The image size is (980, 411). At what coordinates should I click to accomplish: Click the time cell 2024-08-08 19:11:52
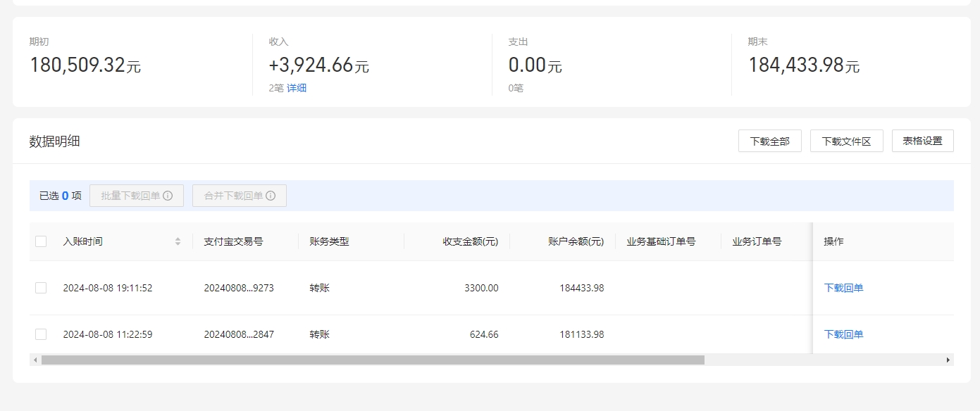pyautogui.click(x=108, y=288)
